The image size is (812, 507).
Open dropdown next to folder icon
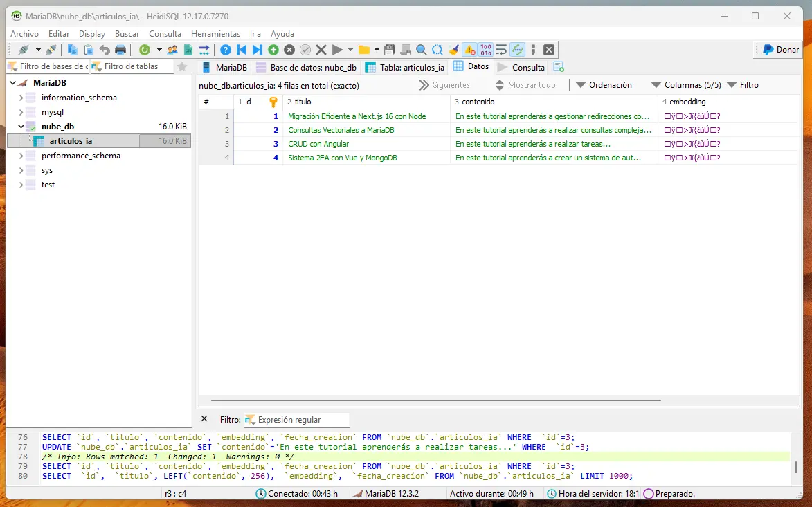tap(377, 50)
